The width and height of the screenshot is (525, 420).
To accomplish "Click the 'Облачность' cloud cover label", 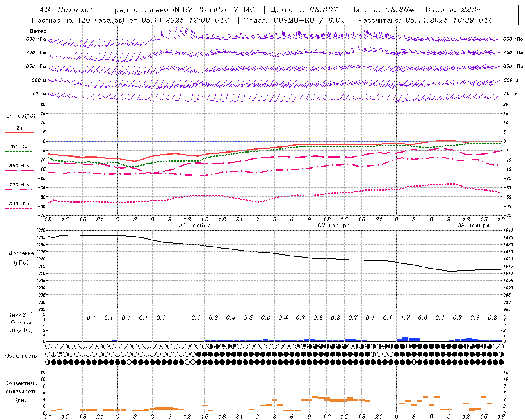I will coord(21,356).
